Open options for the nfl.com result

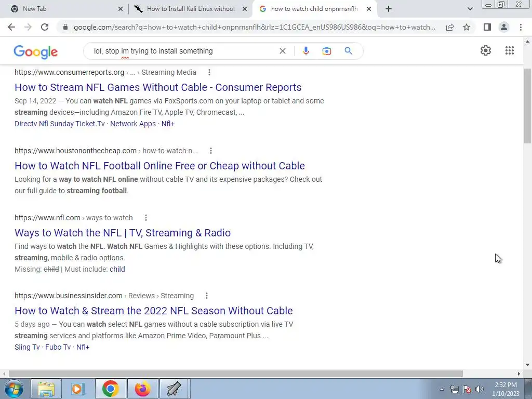point(146,218)
